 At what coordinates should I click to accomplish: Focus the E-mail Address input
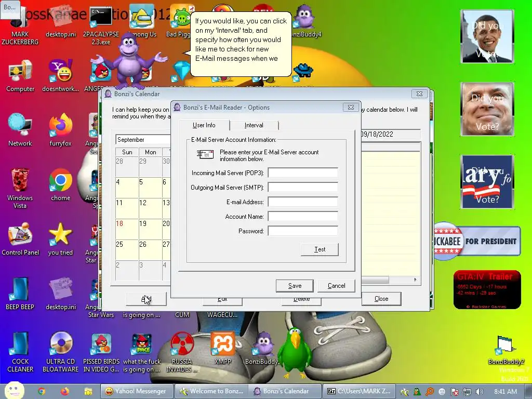303,202
